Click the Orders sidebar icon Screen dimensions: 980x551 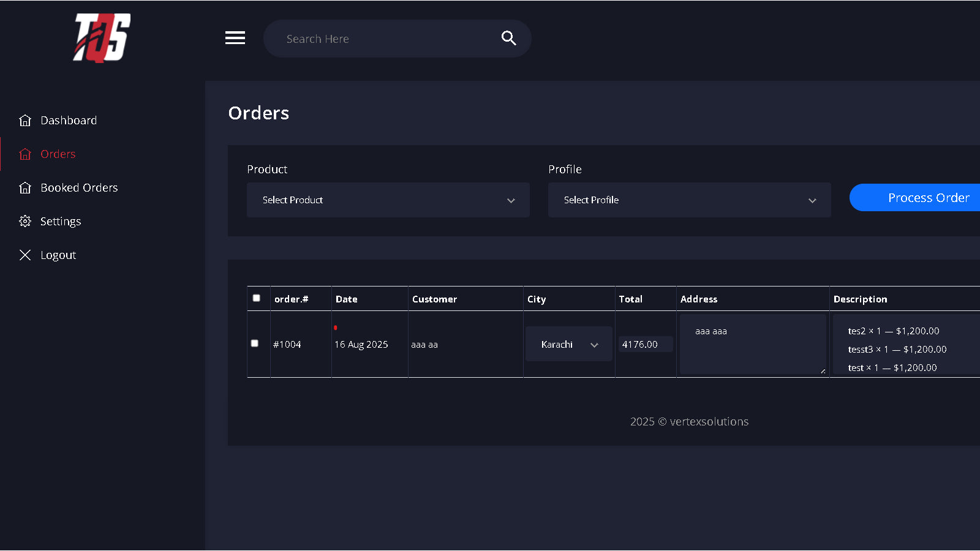[25, 154]
